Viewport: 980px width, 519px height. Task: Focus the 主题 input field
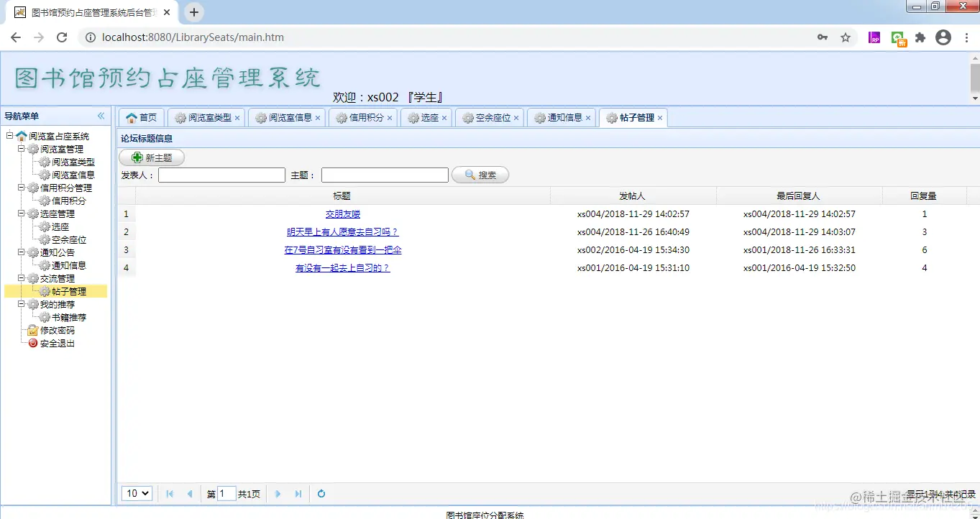(x=385, y=175)
